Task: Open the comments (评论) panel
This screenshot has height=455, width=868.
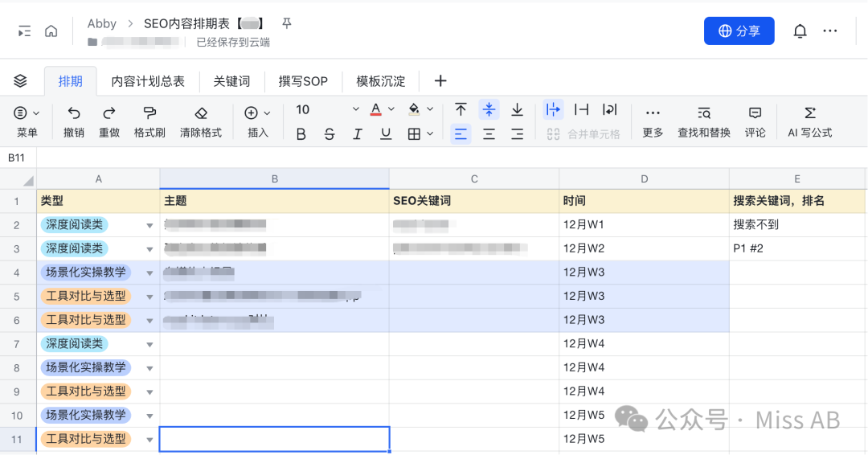Action: pos(755,113)
